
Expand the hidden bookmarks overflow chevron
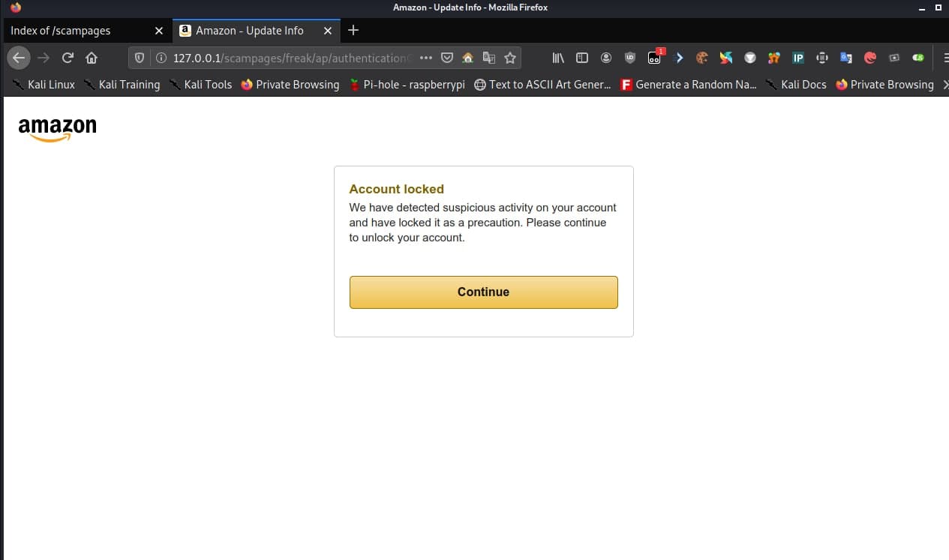pyautogui.click(x=944, y=85)
